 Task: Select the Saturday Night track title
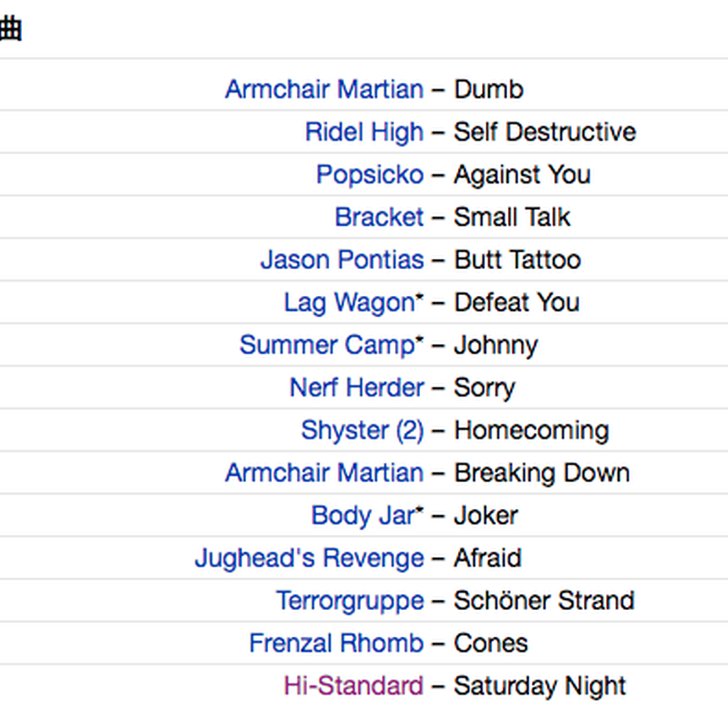[x=540, y=686]
